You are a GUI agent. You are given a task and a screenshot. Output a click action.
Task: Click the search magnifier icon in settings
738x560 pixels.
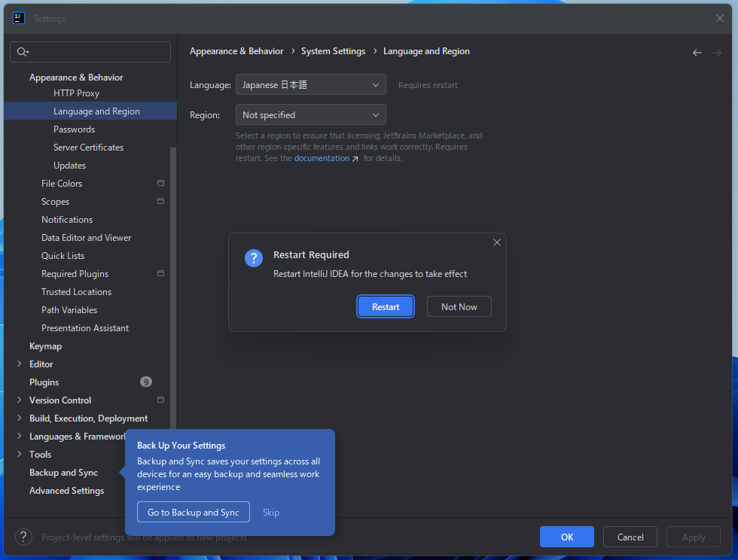click(x=22, y=52)
